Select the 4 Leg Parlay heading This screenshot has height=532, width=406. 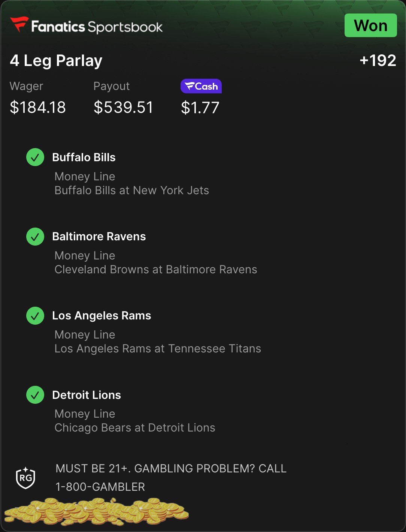click(56, 61)
